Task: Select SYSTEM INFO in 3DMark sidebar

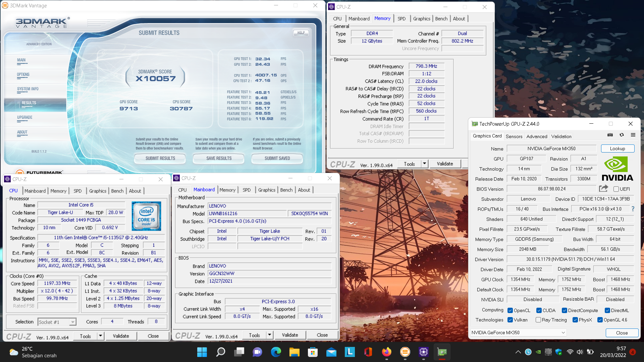Action: (28, 89)
